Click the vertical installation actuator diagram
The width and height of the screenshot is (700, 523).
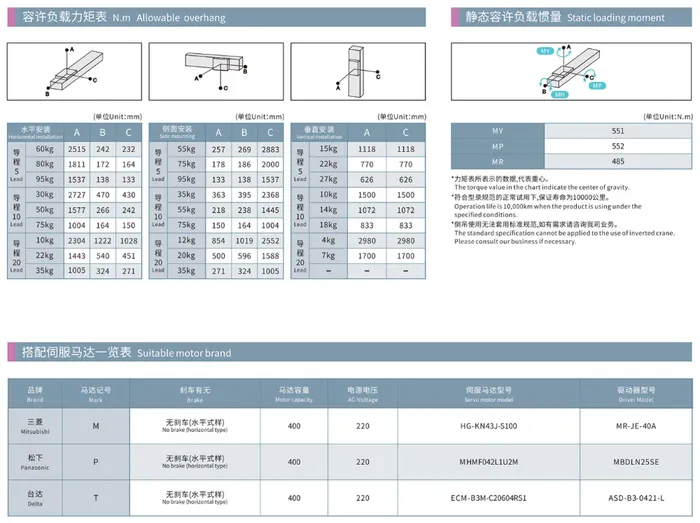tap(358, 71)
